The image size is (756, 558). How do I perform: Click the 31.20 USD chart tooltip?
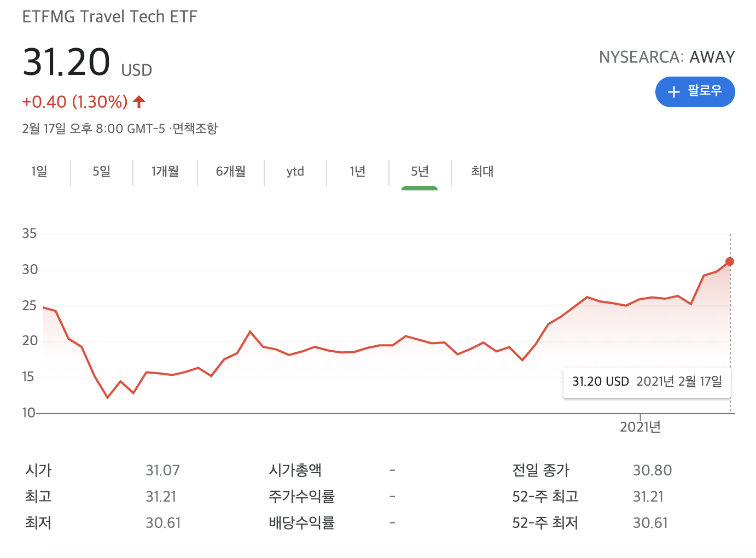point(647,382)
